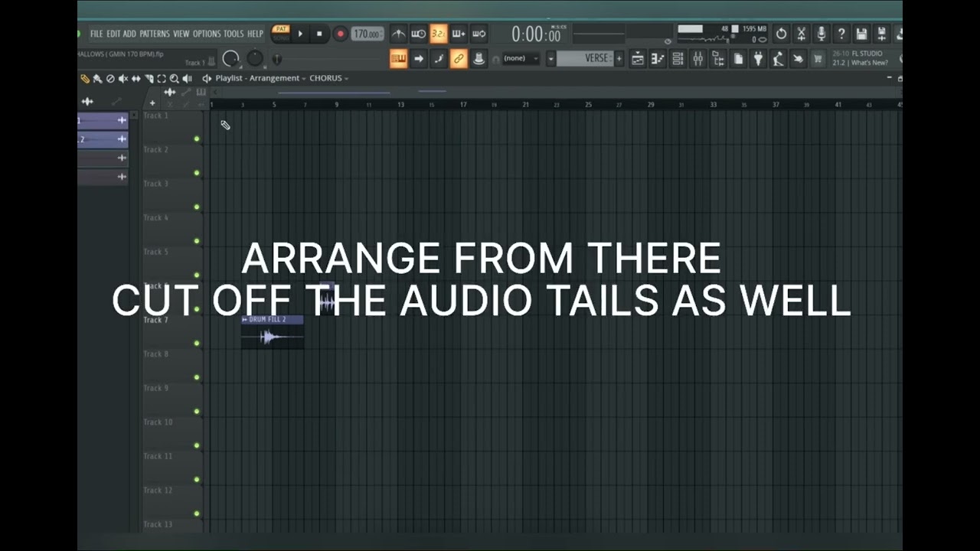
Task: Toggle loop recording button
Action: (x=479, y=34)
